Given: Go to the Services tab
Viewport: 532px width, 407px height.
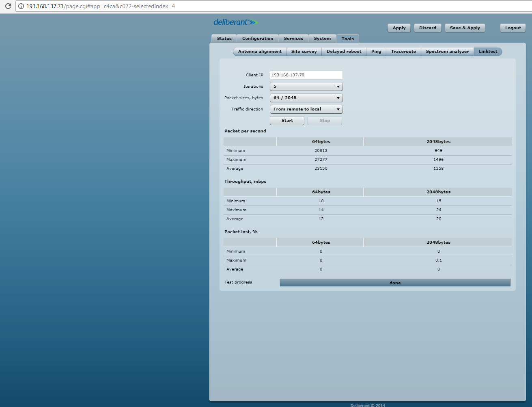Looking at the screenshot, I should (293, 39).
